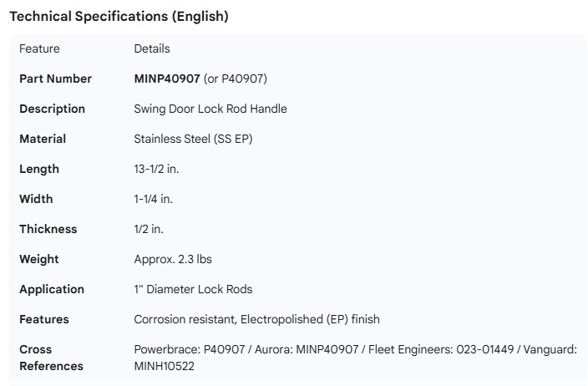The height and width of the screenshot is (386, 588).
Task: Click the Description row label
Action: (52, 109)
